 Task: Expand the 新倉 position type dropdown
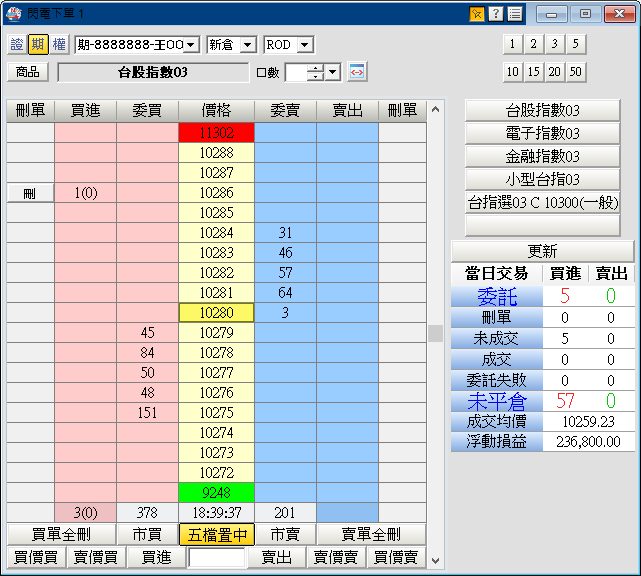(231, 45)
